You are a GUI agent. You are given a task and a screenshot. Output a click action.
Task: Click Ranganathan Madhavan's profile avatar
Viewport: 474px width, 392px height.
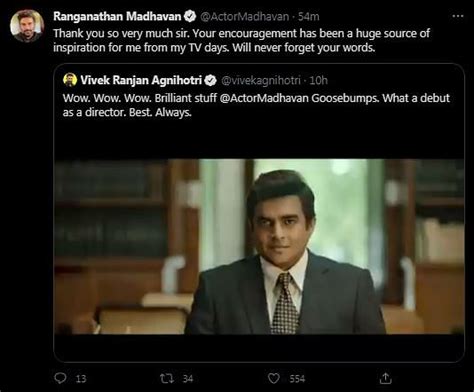[x=27, y=26]
